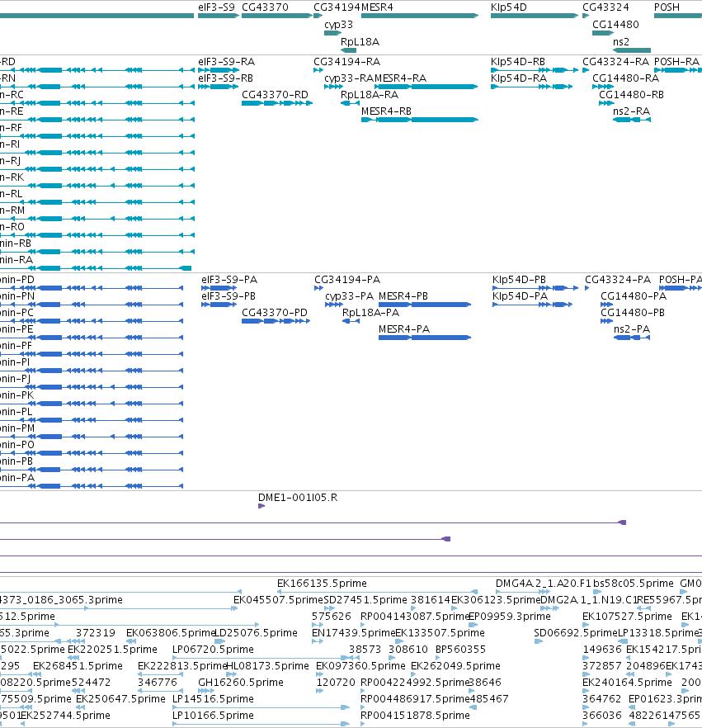Select transcript label eIF3-S9-RB
Viewport: 702px width, 728px height.
225,78
